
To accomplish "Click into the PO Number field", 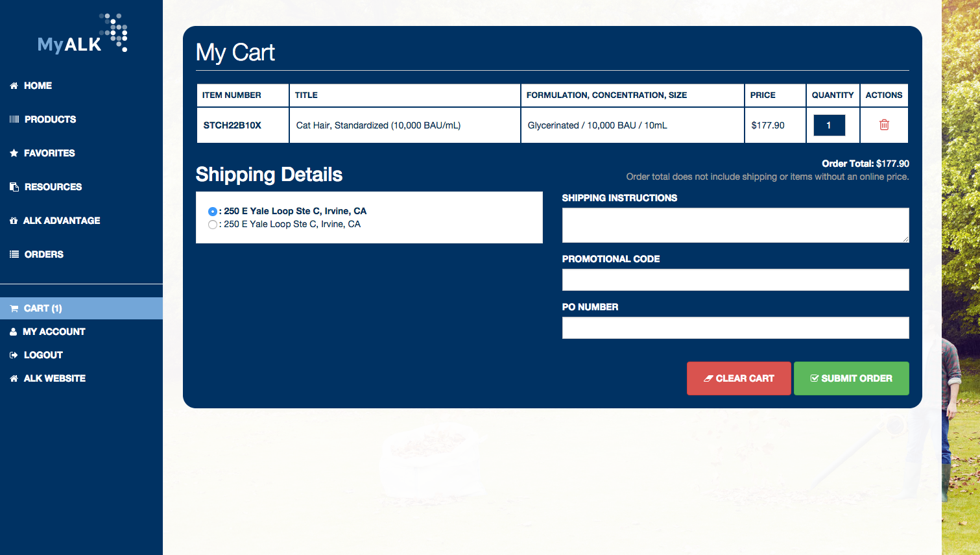I will click(735, 328).
